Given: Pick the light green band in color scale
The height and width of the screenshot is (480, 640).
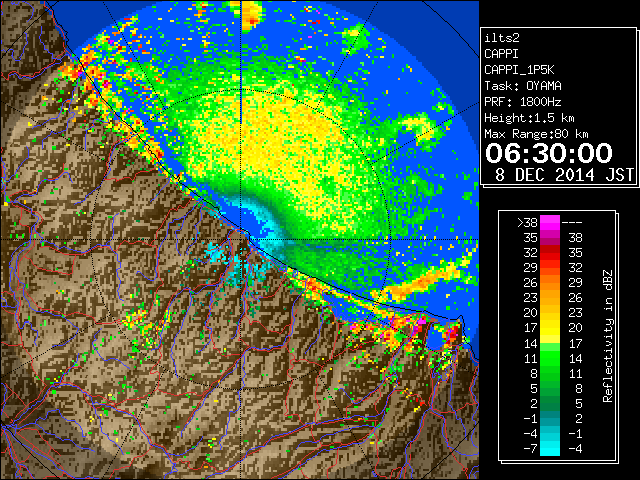Looking at the screenshot, I should (550, 347).
